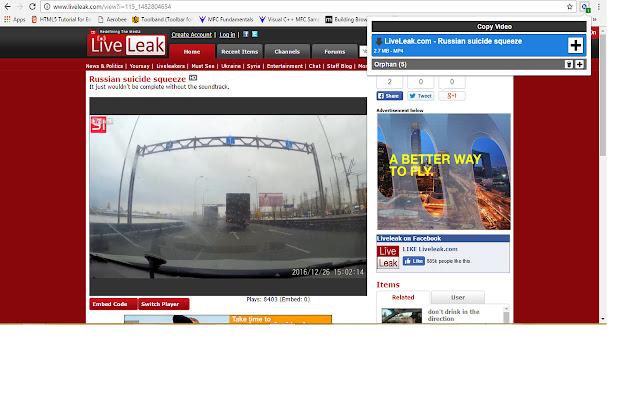This screenshot has width=640, height=400.
Task: Click the download arrow icon for LiveLeak video
Action: 379,41
